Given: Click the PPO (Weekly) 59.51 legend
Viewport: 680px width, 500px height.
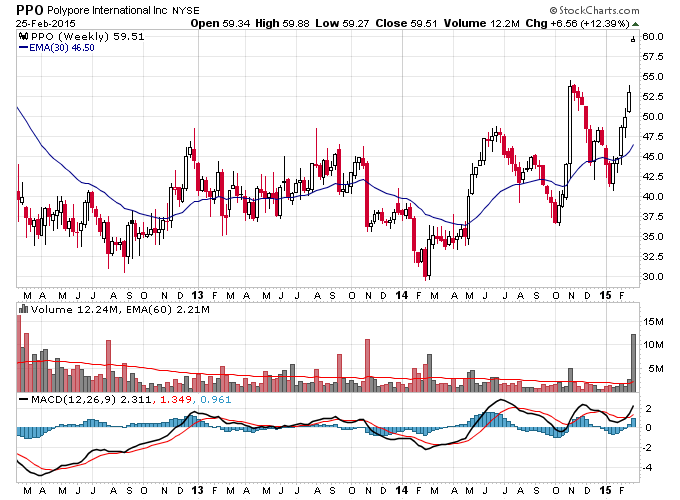Looking at the screenshot, I should click(87, 36).
